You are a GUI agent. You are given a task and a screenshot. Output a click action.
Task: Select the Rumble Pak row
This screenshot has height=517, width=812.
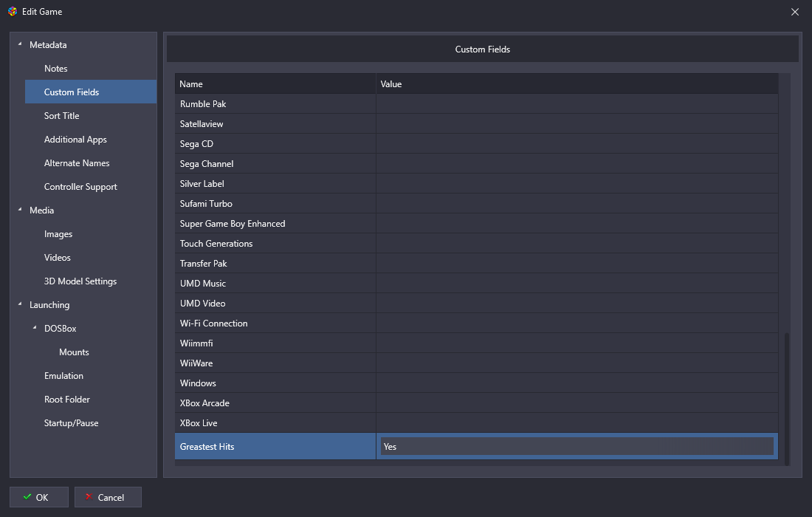click(x=476, y=103)
